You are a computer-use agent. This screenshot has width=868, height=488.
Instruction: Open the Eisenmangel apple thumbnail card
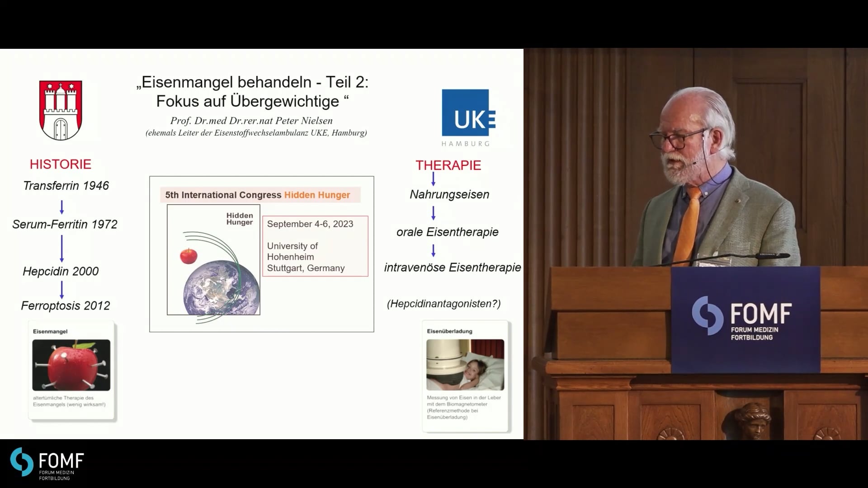(x=71, y=371)
